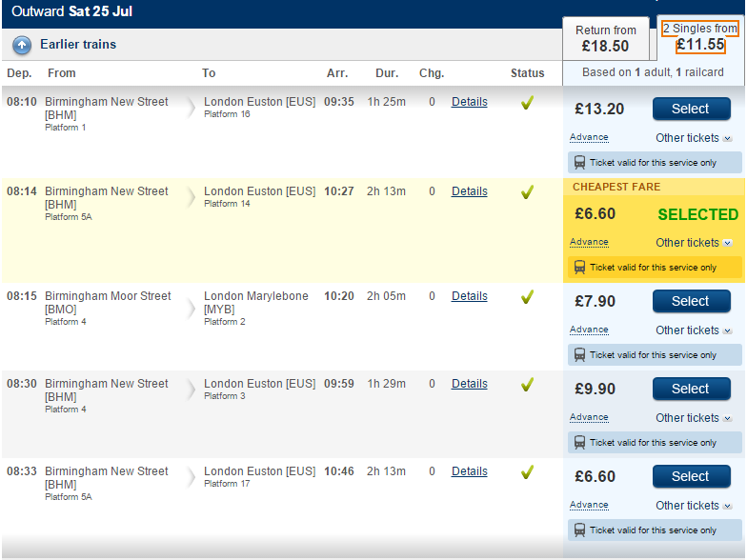This screenshot has width=747, height=560.
Task: Click train icon on 08:10 ticket validity note
Action: pos(579,162)
